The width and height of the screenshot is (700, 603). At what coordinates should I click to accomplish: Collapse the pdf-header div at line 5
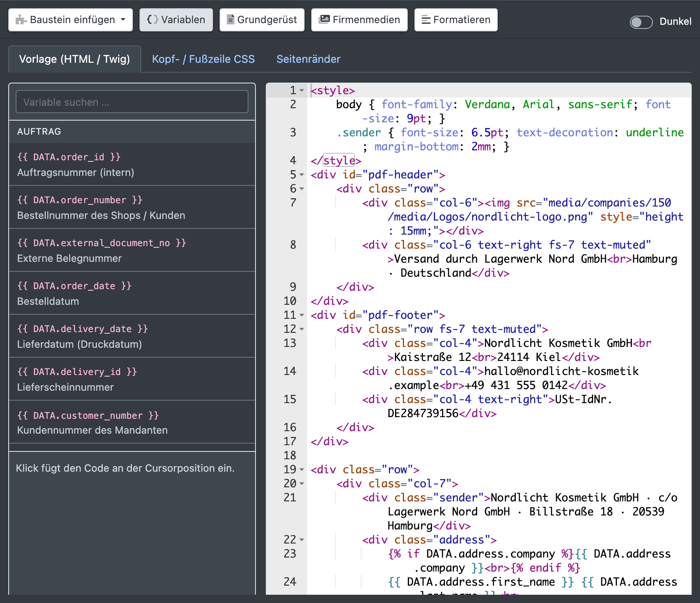click(302, 175)
